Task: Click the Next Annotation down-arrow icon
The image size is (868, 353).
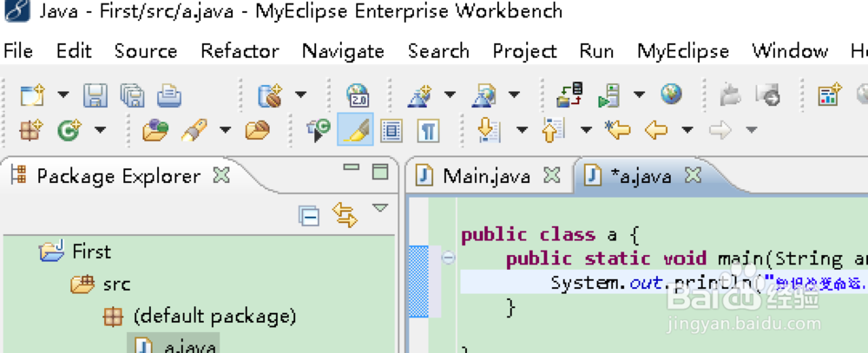Action: 490,131
